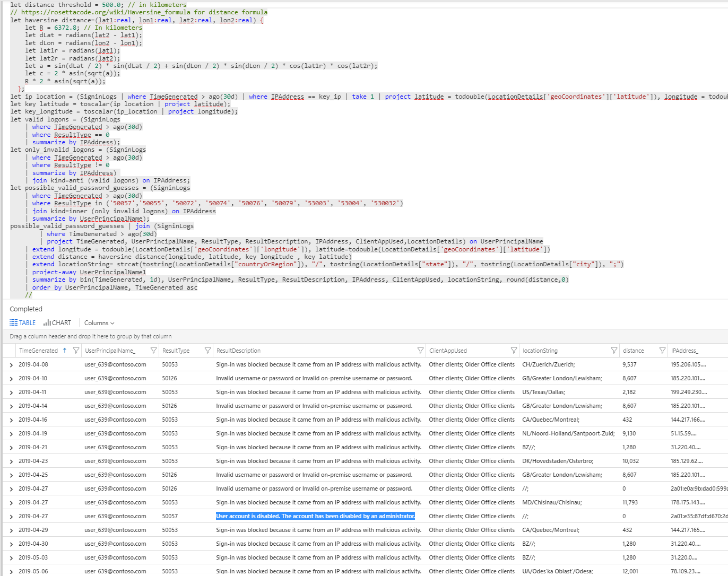Image resolution: width=728 pixels, height=576 pixels.
Task: Select the IP address 195.206.105....
Action: tap(688, 364)
